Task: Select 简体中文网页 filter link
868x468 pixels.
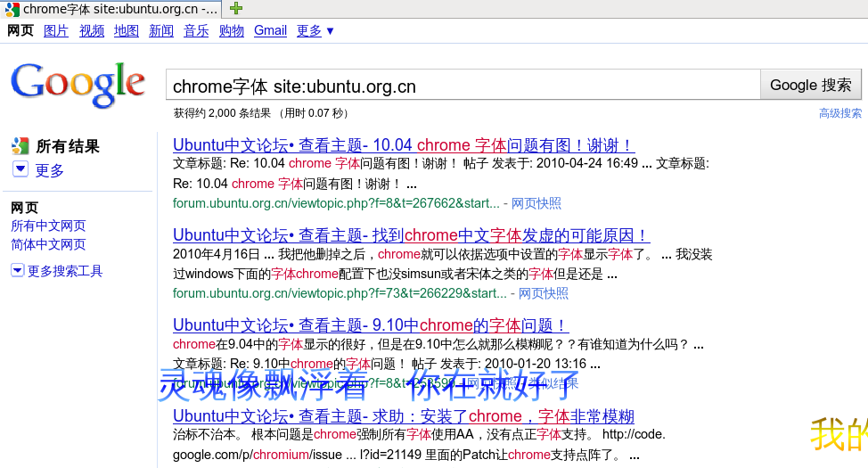Action: pyautogui.click(x=49, y=244)
